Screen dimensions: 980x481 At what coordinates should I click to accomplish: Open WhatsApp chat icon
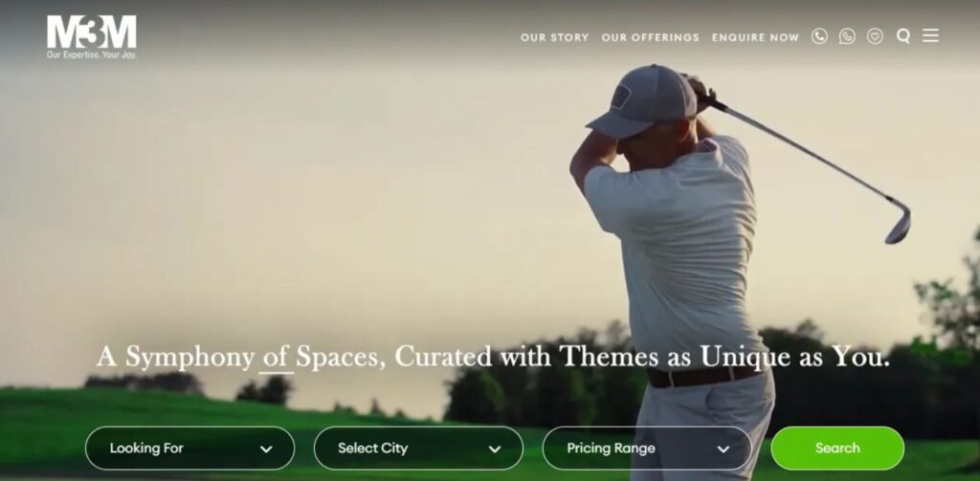point(847,36)
